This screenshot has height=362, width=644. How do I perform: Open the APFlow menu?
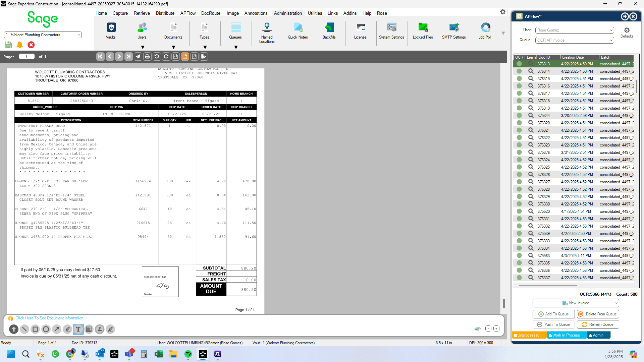click(188, 13)
